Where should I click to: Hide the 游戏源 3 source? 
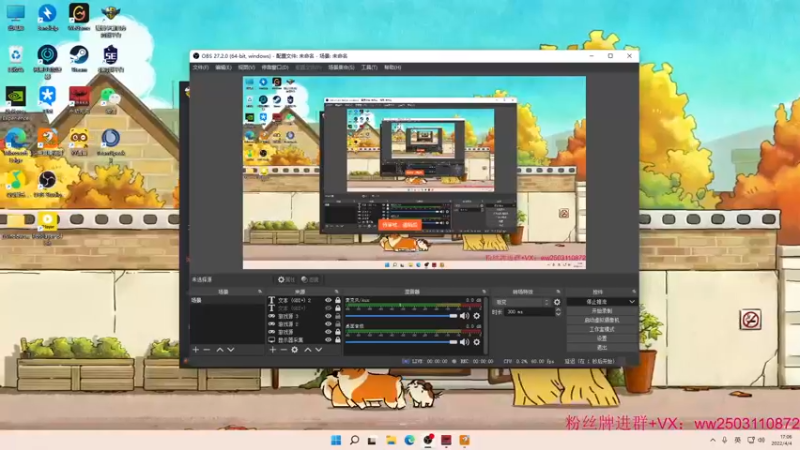click(x=328, y=316)
